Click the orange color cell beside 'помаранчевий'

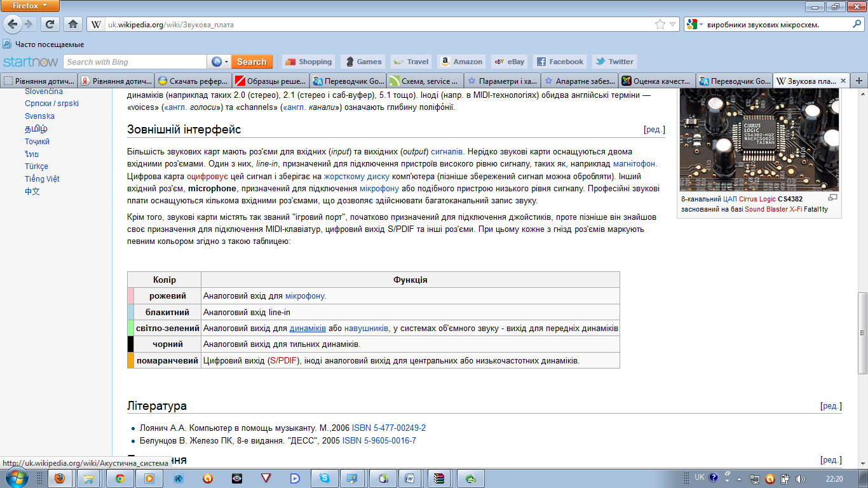coord(130,360)
